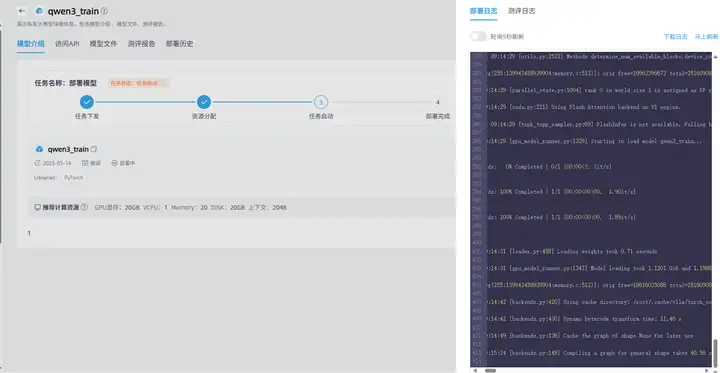Click the completed 资源分配 step circle

click(x=204, y=102)
